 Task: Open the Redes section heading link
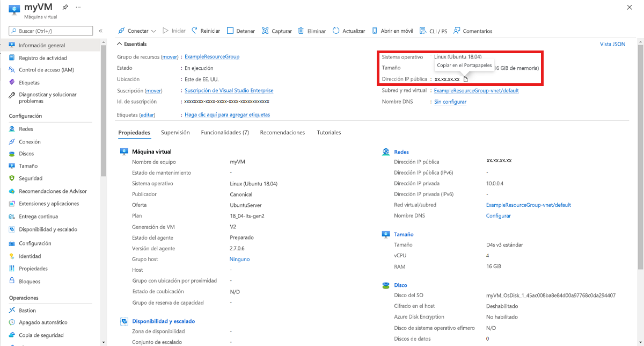401,152
